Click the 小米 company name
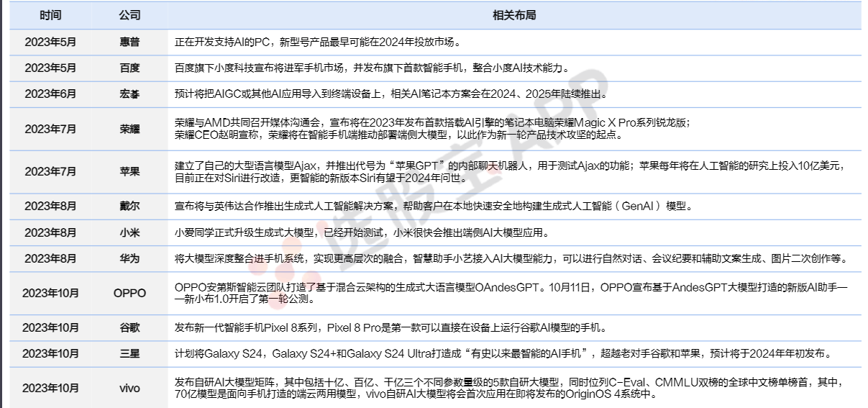868x408 pixels. (129, 232)
